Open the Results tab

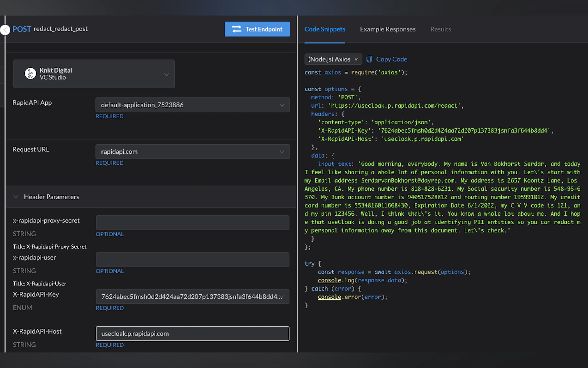click(441, 29)
